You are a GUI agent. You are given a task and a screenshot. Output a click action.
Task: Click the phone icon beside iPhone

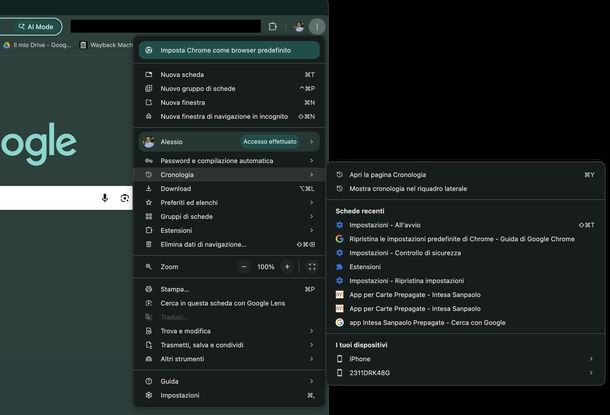[x=340, y=359]
